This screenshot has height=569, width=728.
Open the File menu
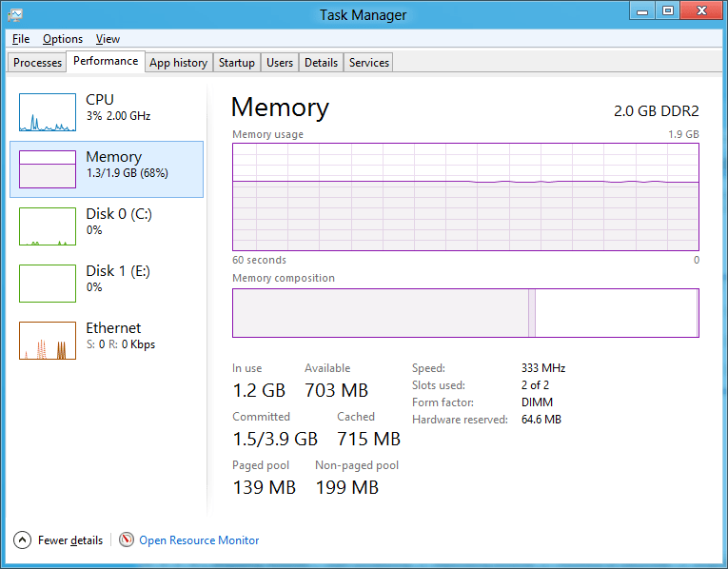pyautogui.click(x=21, y=39)
